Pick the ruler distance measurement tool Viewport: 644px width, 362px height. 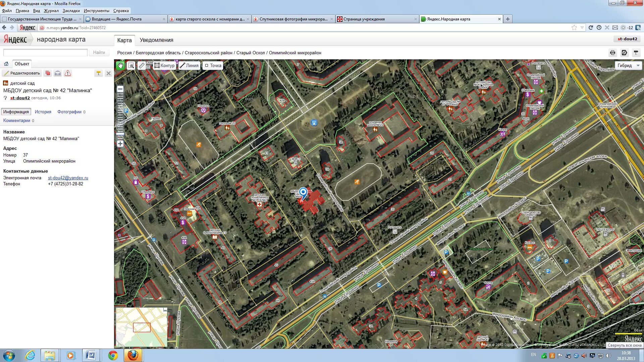coord(142,65)
